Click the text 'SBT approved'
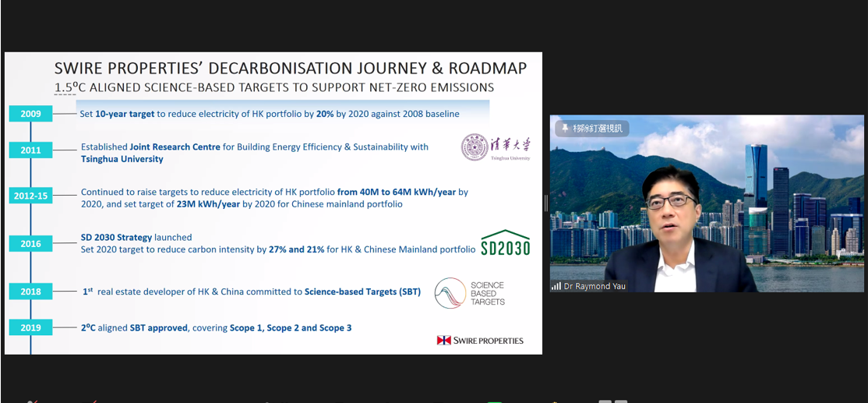 pyautogui.click(x=158, y=327)
